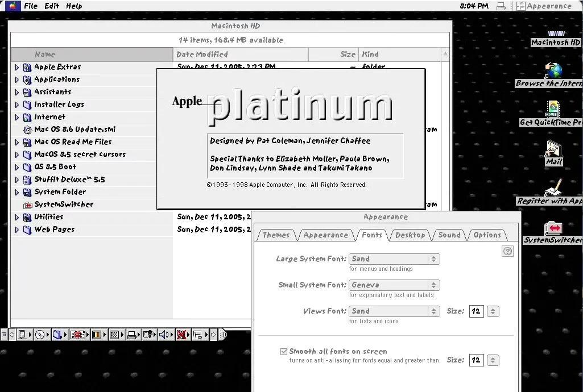The width and height of the screenshot is (583, 392).
Task: Click the help question mark in Appearance window
Action: (507, 251)
